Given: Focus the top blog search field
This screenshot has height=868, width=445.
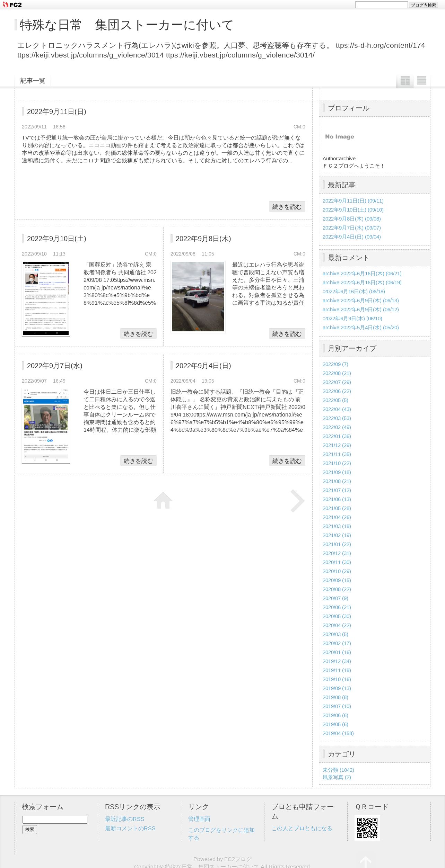Looking at the screenshot, I should tap(381, 5).
